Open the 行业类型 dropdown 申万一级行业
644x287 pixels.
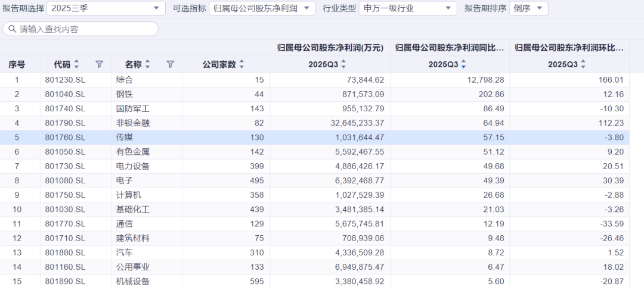point(408,8)
